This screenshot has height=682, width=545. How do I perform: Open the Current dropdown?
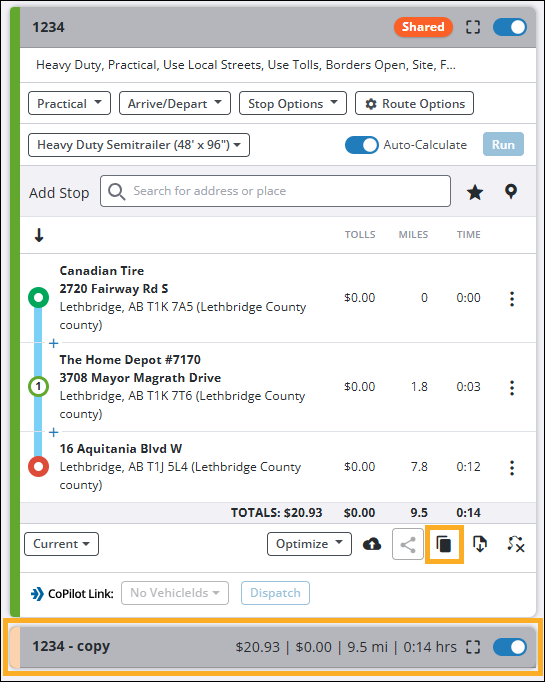click(61, 544)
